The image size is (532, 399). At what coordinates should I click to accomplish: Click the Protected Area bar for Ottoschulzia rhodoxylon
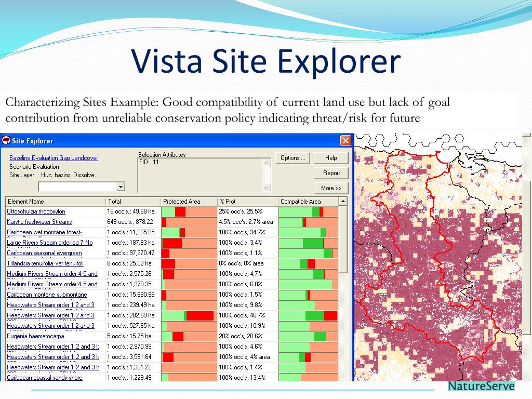(189, 211)
